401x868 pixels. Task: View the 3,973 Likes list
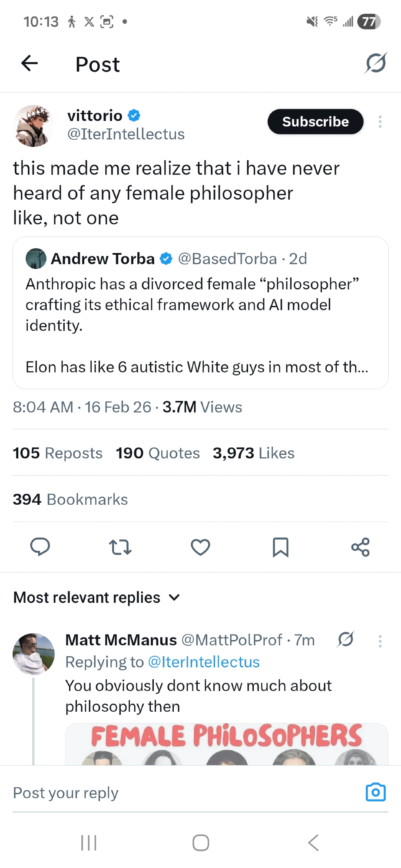pyautogui.click(x=254, y=453)
